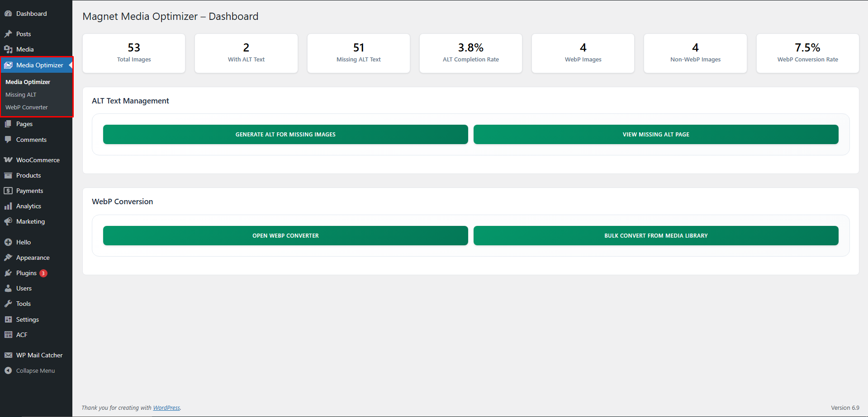The width and height of the screenshot is (868, 417).
Task: Click the Comments speech bubble icon
Action: [x=8, y=140]
